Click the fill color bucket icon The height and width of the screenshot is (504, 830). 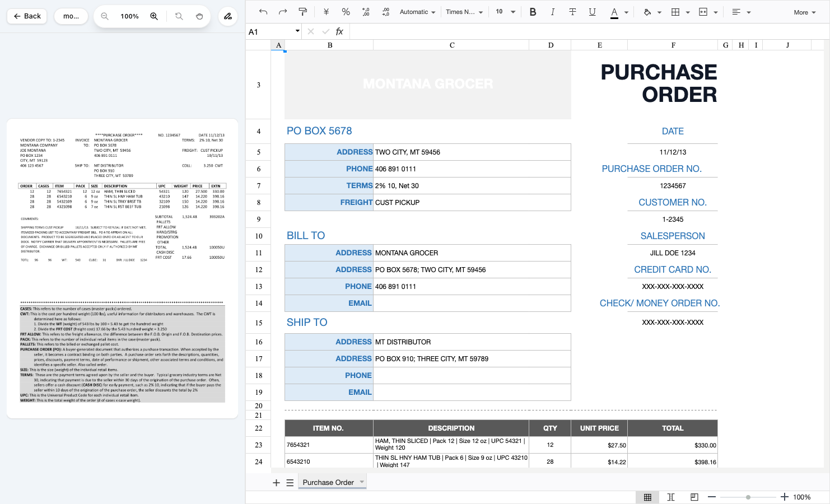click(x=647, y=12)
